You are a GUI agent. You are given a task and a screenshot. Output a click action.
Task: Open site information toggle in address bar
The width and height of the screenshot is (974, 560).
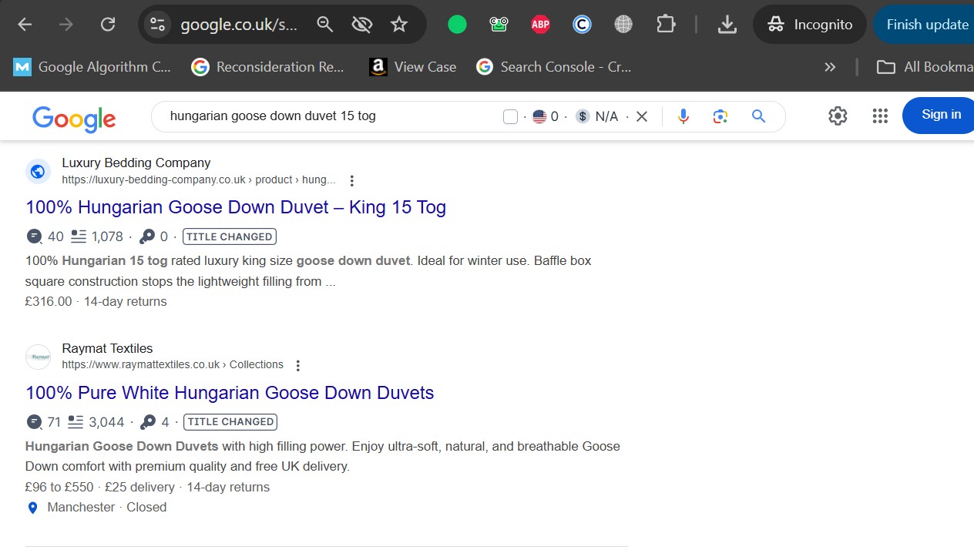click(158, 25)
